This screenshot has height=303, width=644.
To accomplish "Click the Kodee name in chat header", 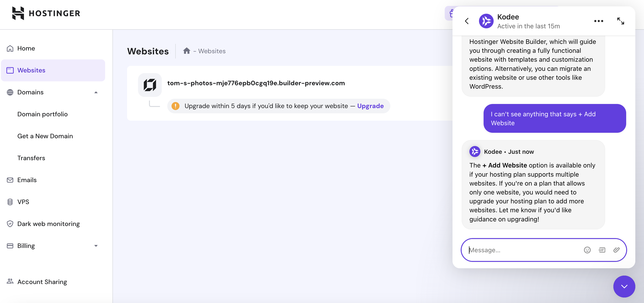I will [x=508, y=17].
